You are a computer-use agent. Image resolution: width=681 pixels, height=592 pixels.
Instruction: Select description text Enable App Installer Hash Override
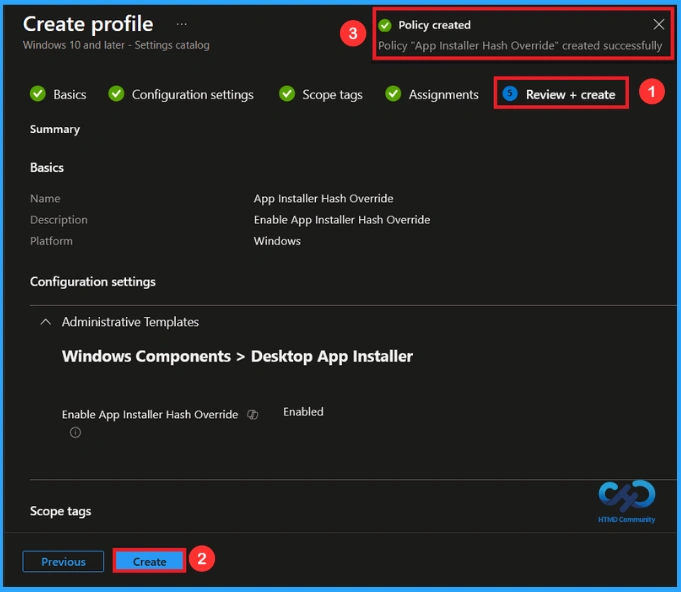(x=342, y=220)
